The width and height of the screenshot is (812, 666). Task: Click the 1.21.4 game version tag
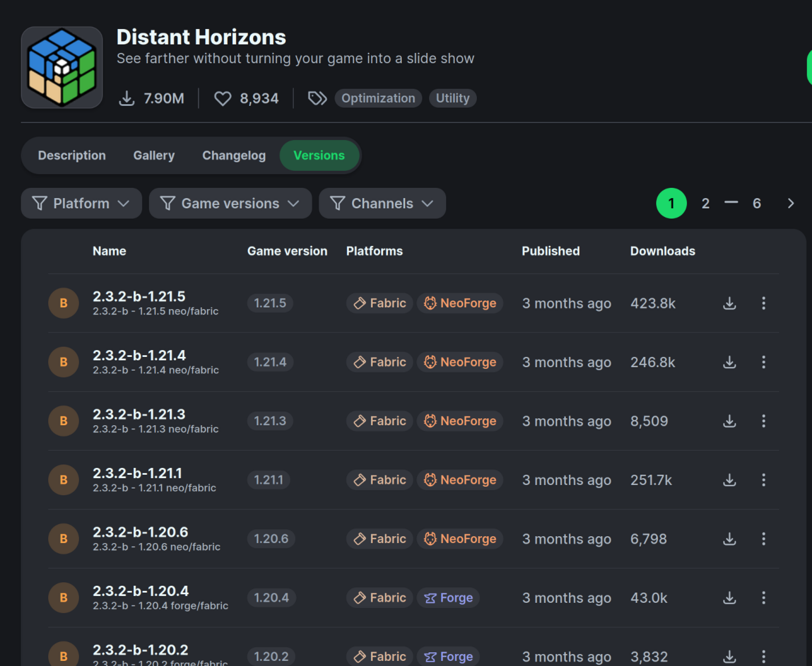pyautogui.click(x=270, y=362)
